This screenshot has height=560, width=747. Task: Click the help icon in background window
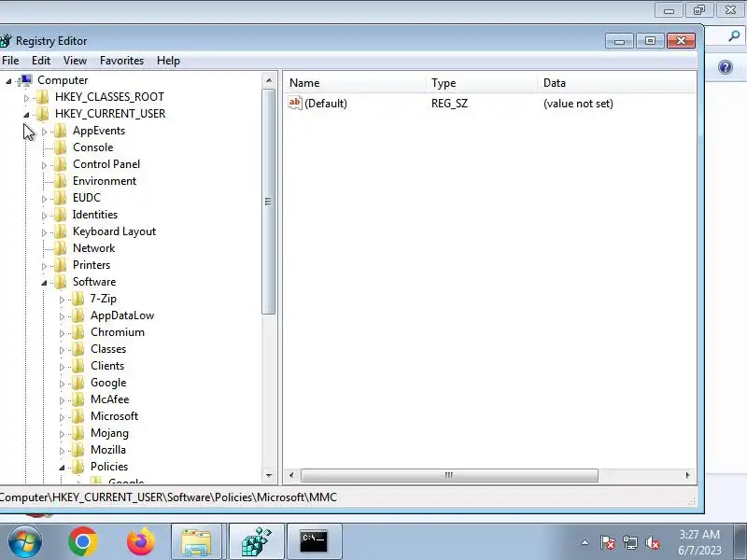726,67
